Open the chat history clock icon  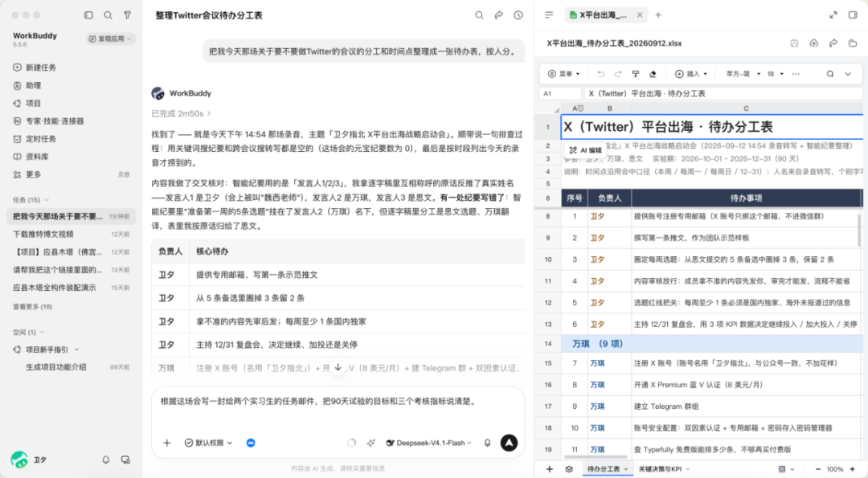pos(518,15)
